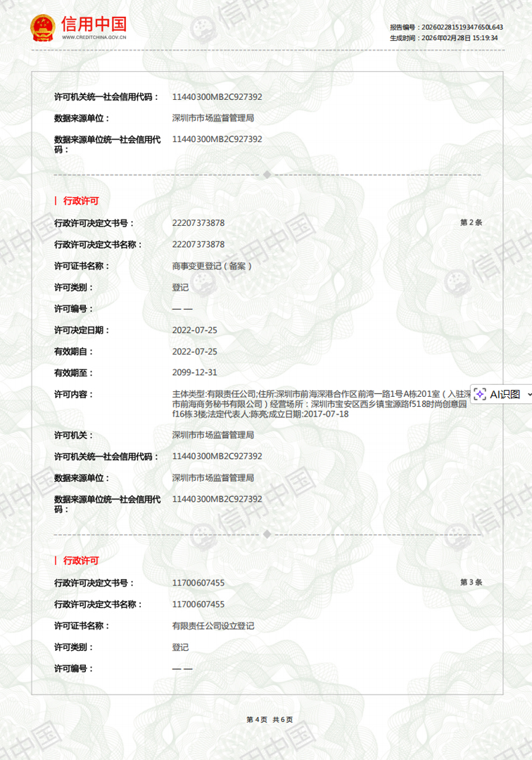This screenshot has width=532, height=760.
Task: Click the 信用中国 title text in header
Action: point(94,24)
